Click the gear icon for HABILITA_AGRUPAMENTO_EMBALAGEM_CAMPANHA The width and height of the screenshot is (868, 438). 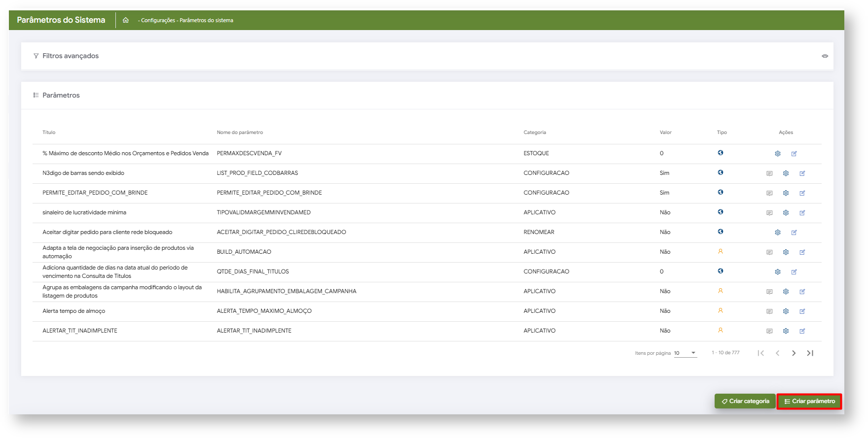pos(786,292)
